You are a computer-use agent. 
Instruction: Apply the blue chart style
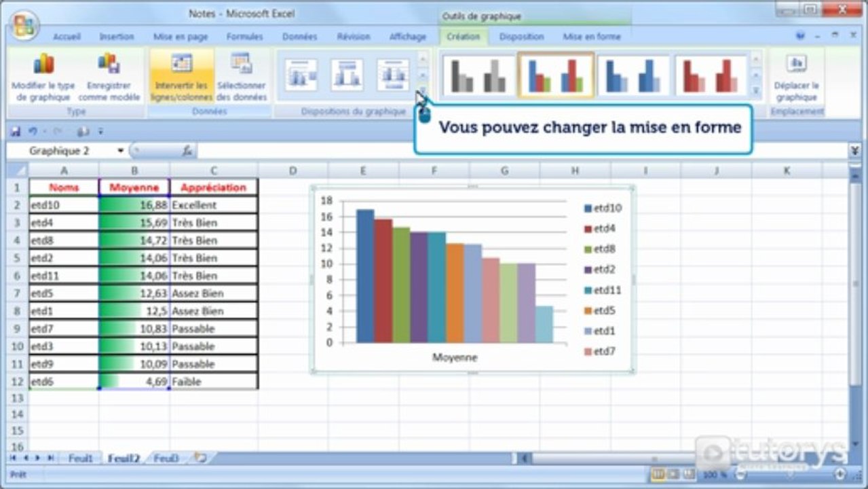coord(633,75)
